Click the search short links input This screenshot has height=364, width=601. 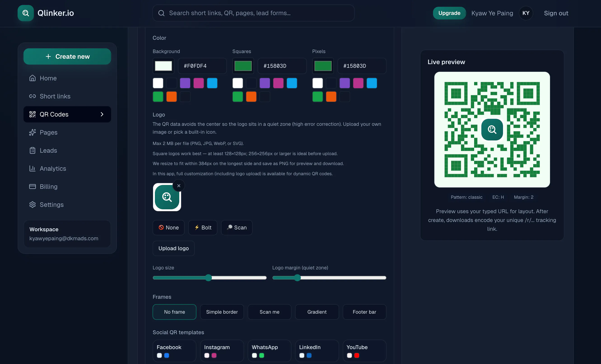click(253, 13)
